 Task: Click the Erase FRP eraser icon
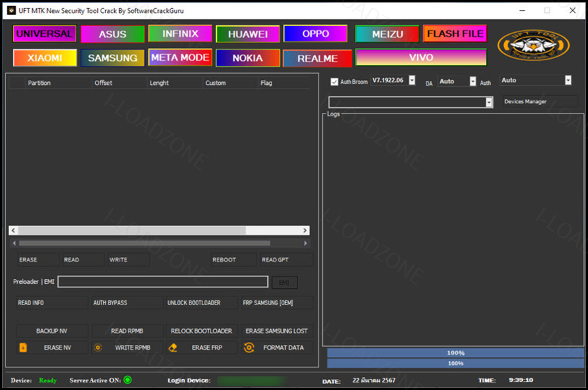pos(173,348)
